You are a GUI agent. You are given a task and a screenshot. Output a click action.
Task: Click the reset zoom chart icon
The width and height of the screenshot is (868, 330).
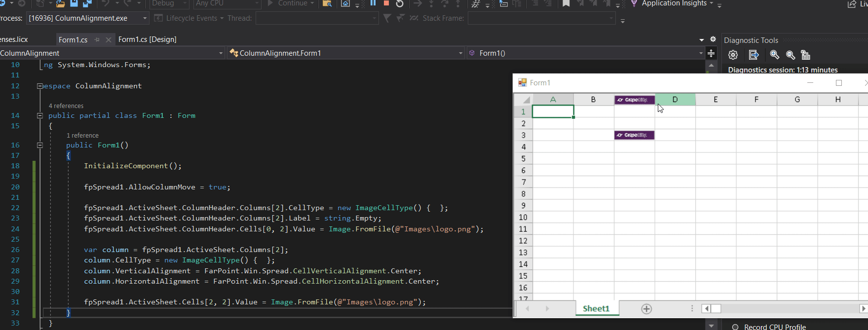pos(806,55)
